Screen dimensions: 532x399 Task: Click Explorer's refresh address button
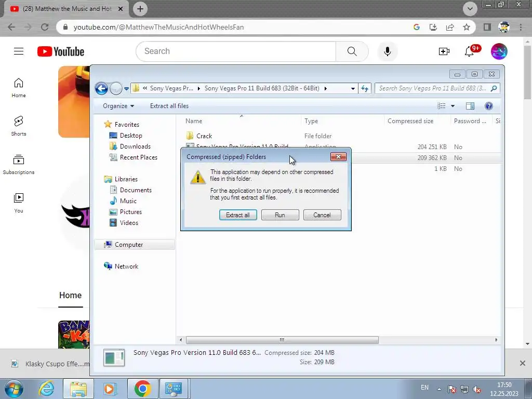click(365, 88)
